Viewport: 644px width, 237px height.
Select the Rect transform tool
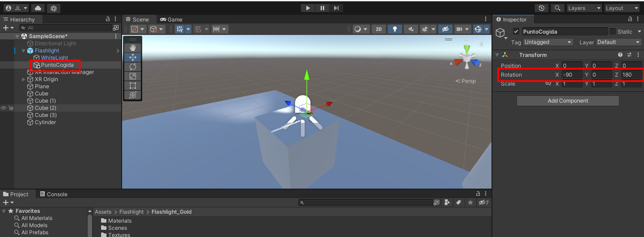coord(132,86)
